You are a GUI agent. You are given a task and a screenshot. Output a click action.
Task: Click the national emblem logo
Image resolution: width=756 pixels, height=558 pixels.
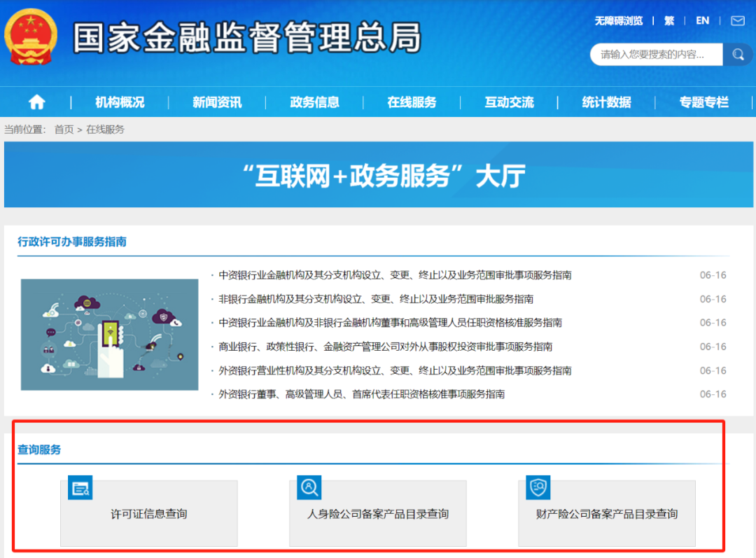(29, 36)
